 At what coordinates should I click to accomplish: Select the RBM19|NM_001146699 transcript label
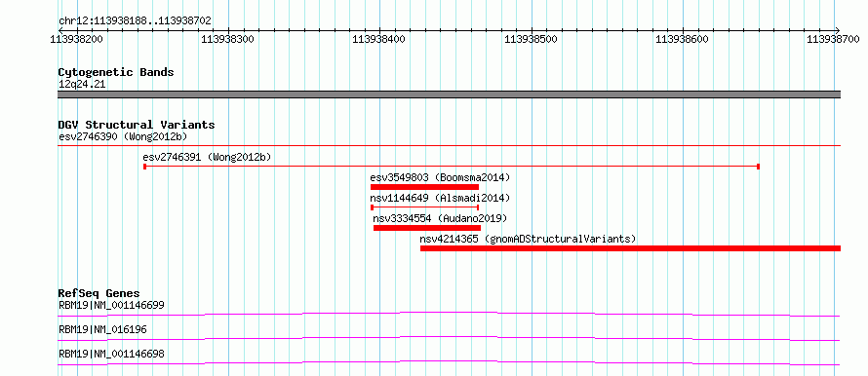[x=111, y=305]
